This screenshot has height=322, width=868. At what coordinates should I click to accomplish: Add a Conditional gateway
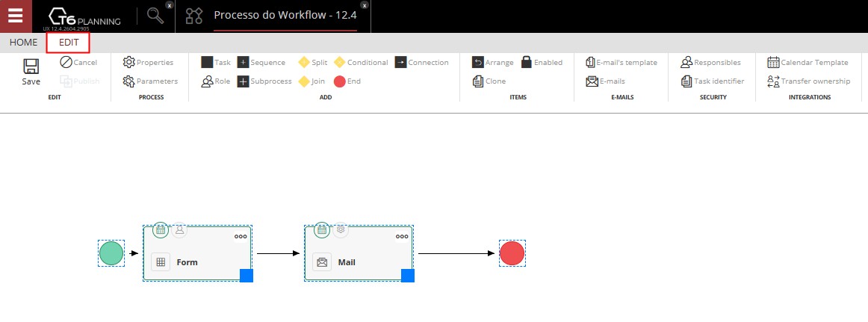point(361,63)
